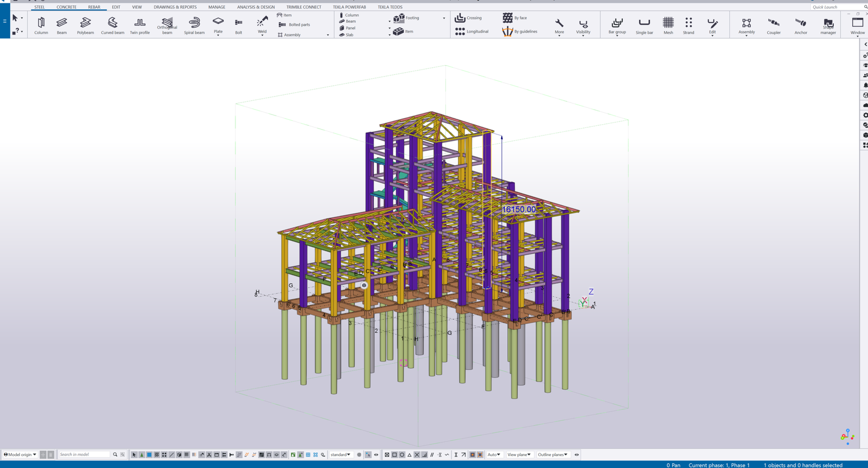Image resolution: width=868 pixels, height=468 pixels.
Task: Expand the View plane dropdown
Action: click(519, 454)
